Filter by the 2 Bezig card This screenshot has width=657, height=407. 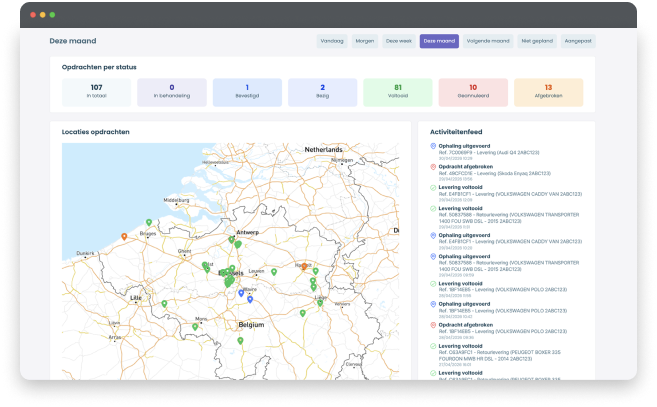[323, 92]
